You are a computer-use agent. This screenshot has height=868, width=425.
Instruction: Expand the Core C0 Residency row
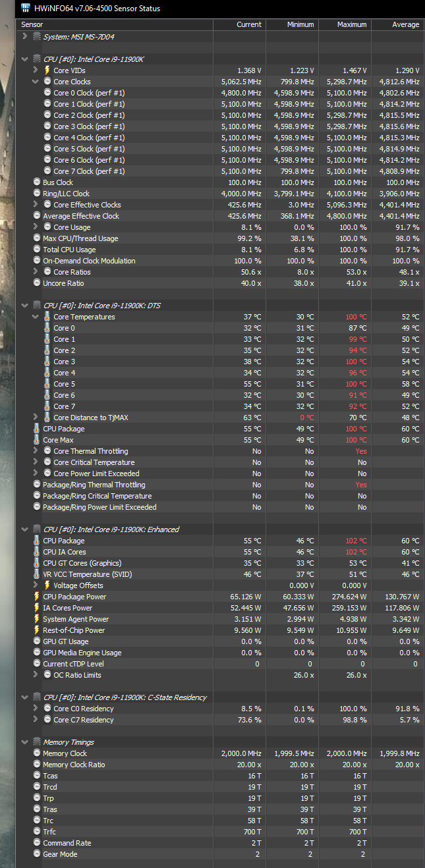[x=36, y=709]
